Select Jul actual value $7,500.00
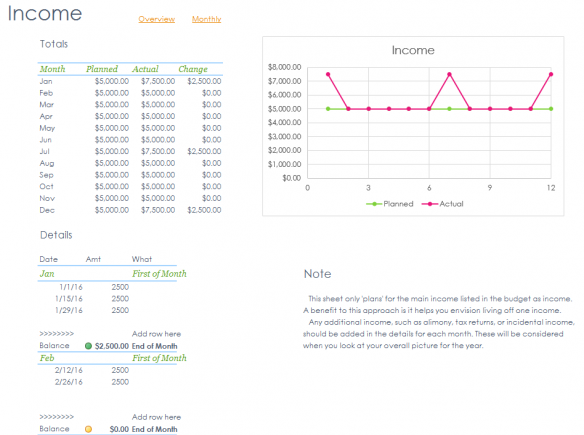Viewport: 584px width, 435px height. (158, 151)
